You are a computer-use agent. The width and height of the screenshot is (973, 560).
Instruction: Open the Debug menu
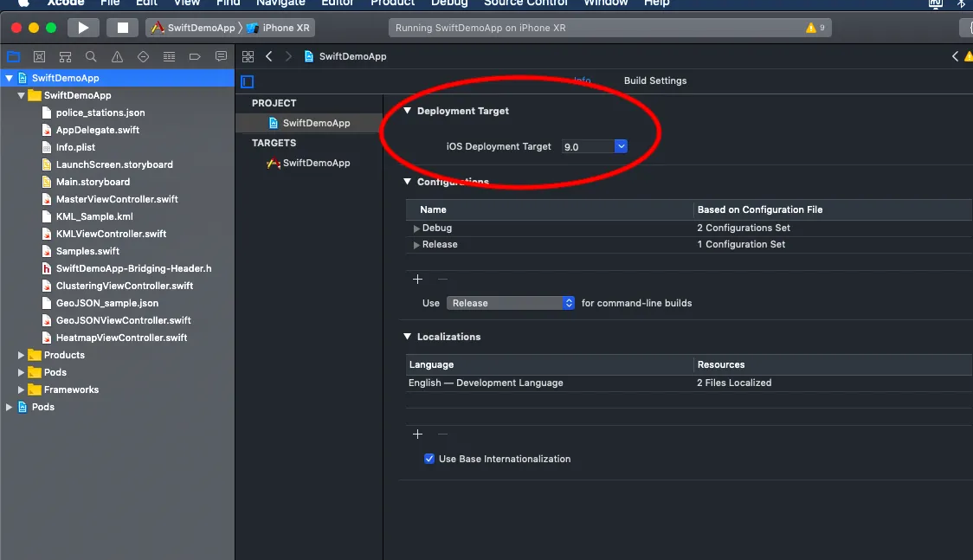449,3
